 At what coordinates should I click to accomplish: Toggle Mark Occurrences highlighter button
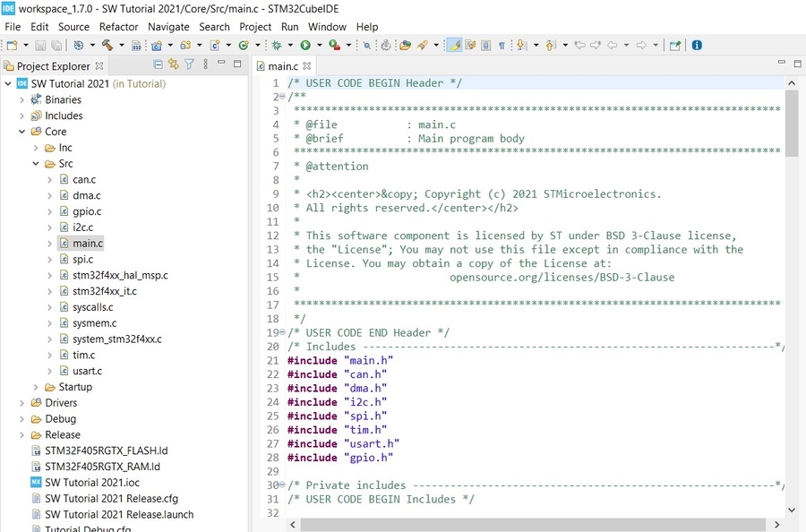click(454, 45)
